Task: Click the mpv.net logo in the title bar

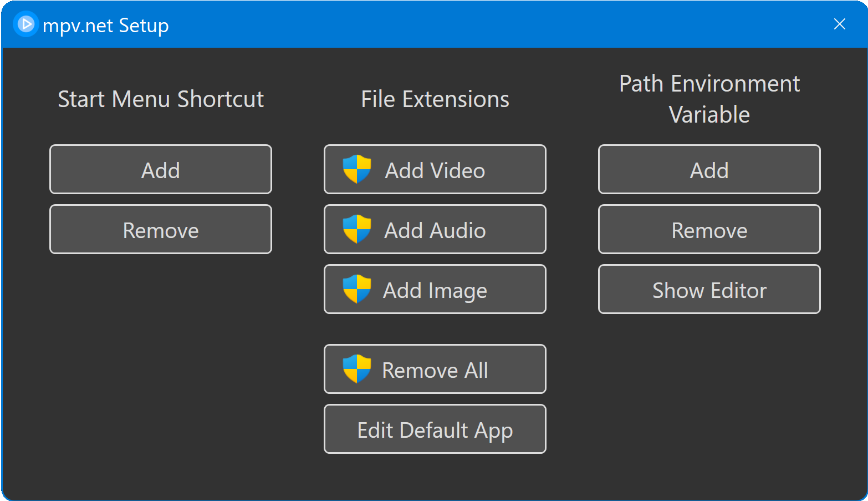Action: point(25,24)
